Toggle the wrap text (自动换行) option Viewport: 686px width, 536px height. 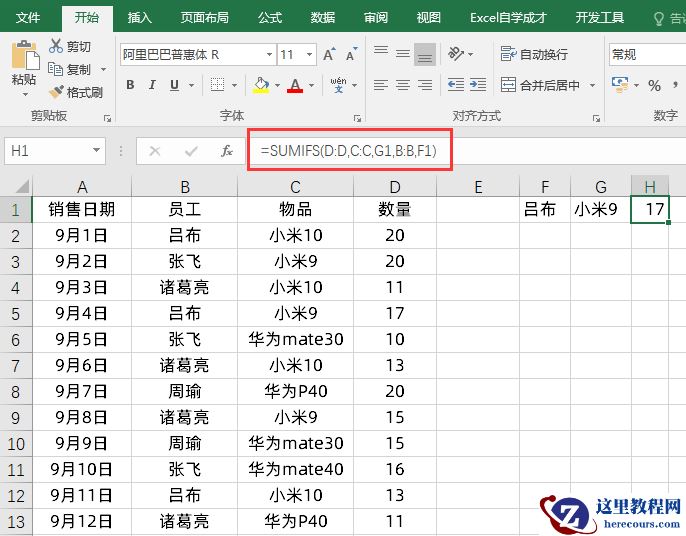coord(535,54)
